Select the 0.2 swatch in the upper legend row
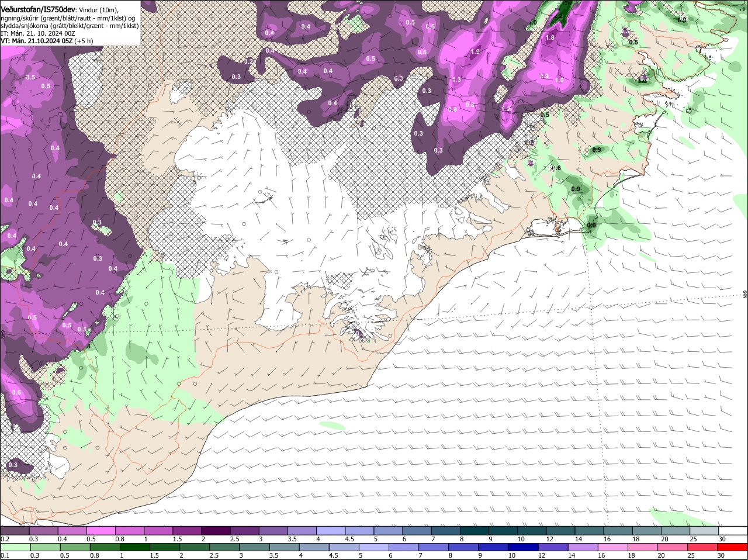748x560 pixels. coord(15,531)
